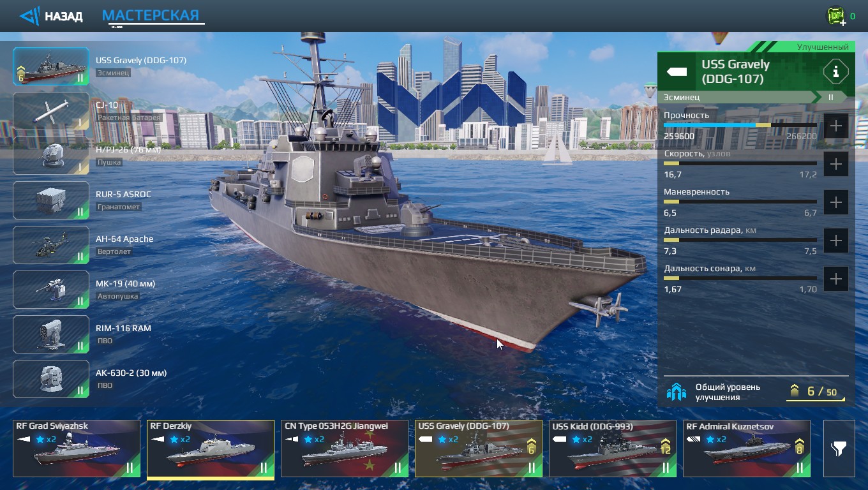868x490 pixels.
Task: Open the ship filter funnel icon
Action: coord(839,449)
